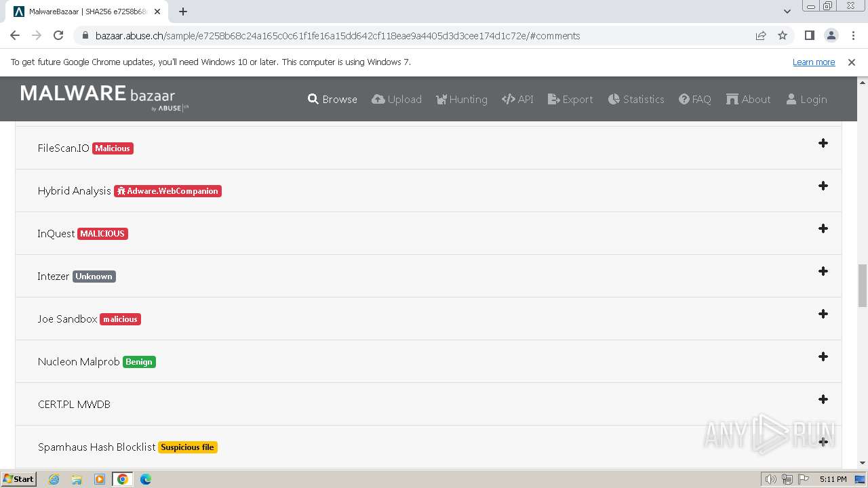Click the Joe Sandbox label
Viewport: 868px width, 488px height.
click(68, 319)
